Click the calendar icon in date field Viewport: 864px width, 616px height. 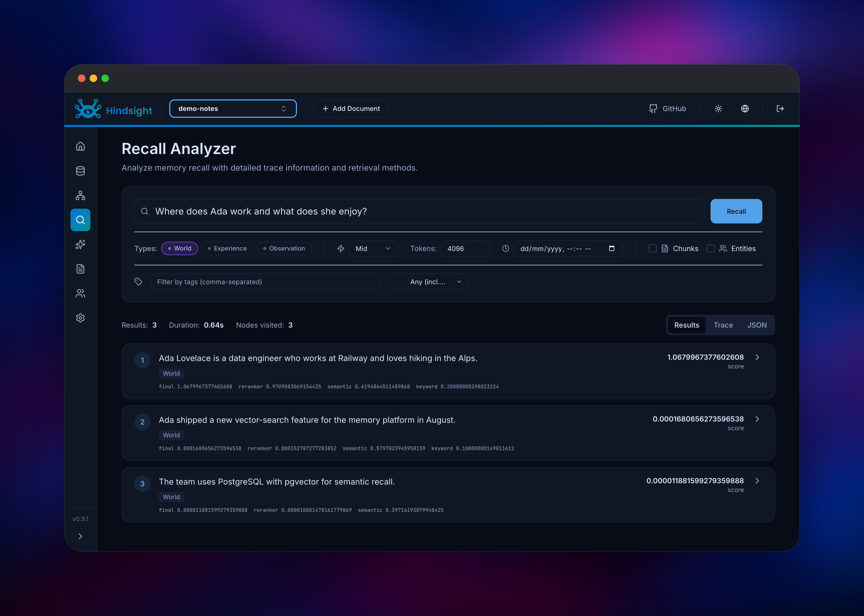point(612,248)
